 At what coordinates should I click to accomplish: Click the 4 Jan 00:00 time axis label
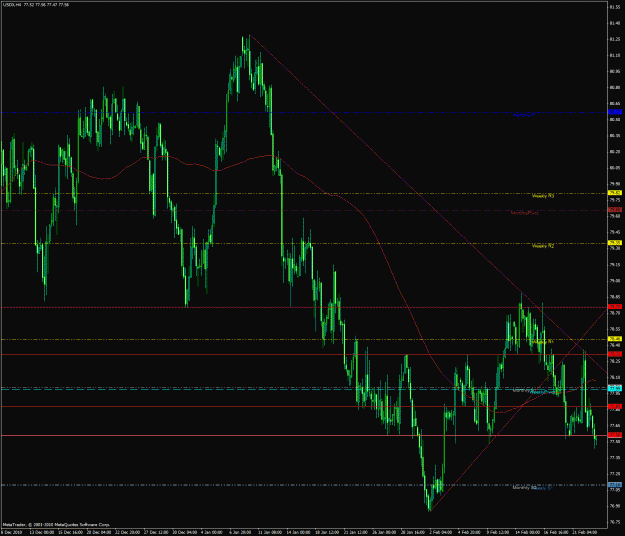click(212, 532)
